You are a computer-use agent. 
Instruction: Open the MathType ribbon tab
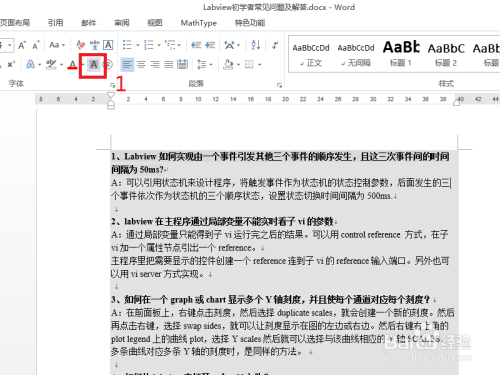(x=199, y=23)
